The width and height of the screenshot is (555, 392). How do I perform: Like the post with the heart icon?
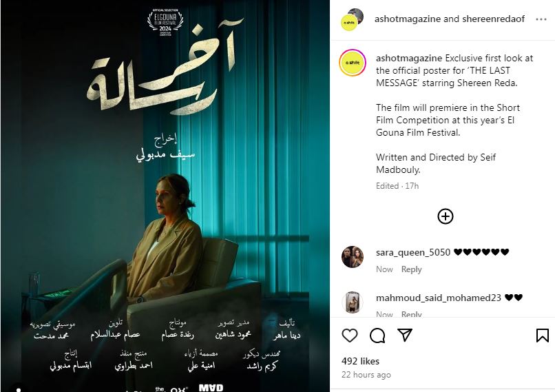coord(349,335)
